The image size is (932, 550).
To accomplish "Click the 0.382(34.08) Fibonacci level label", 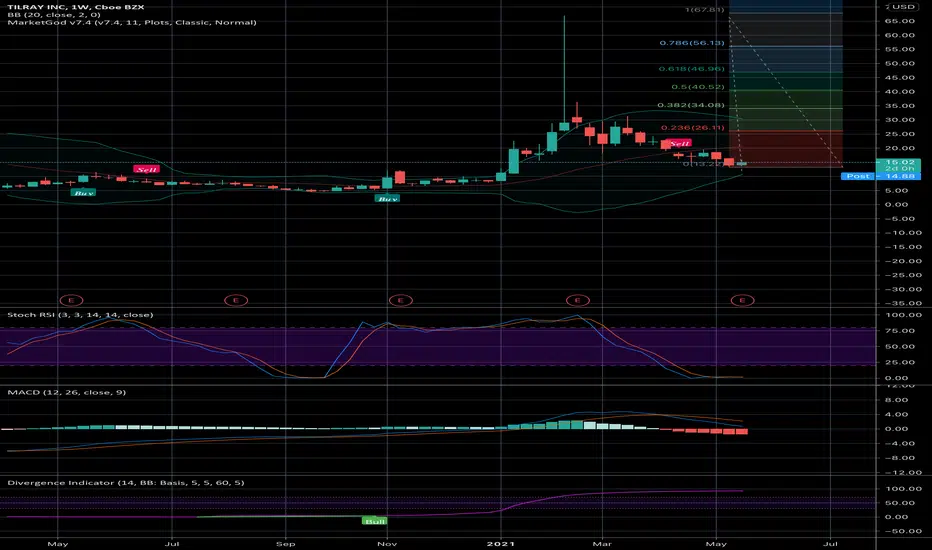I will [x=691, y=105].
